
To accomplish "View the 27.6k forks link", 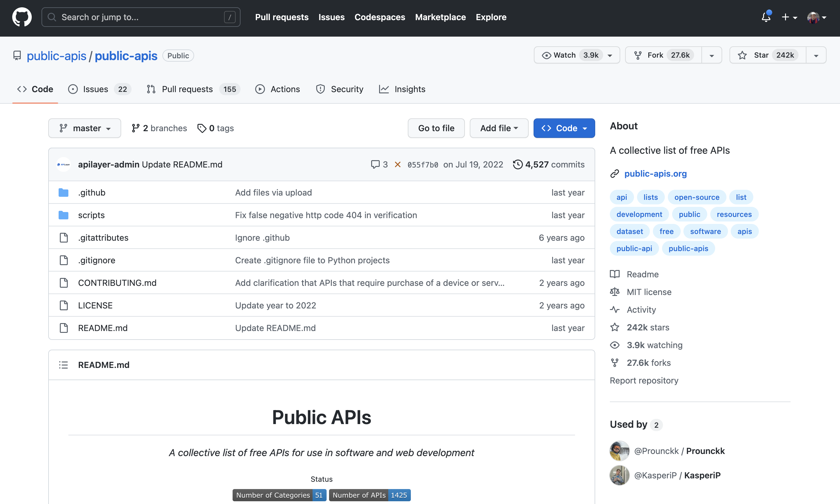I will tap(641, 363).
